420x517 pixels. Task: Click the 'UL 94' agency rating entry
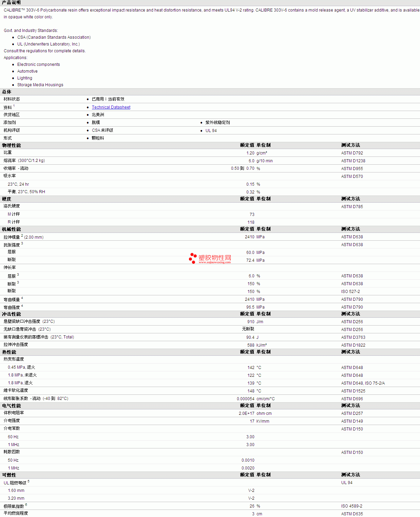pyautogui.click(x=211, y=131)
